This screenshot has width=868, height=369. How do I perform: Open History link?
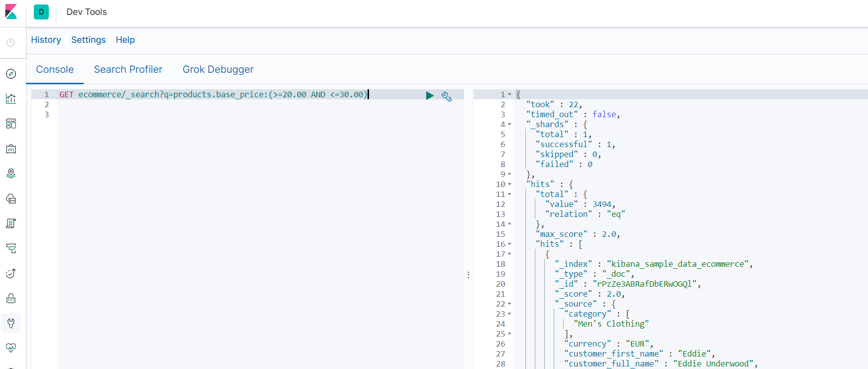(46, 40)
